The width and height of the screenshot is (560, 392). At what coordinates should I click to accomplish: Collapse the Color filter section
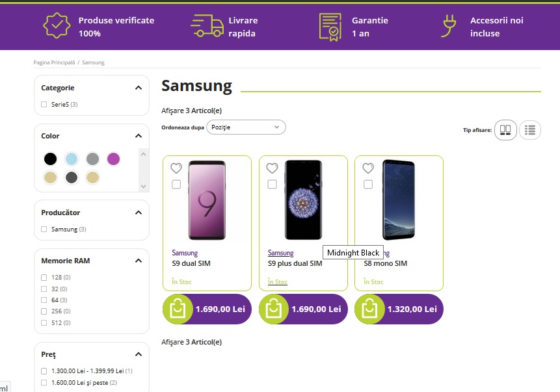click(x=138, y=136)
